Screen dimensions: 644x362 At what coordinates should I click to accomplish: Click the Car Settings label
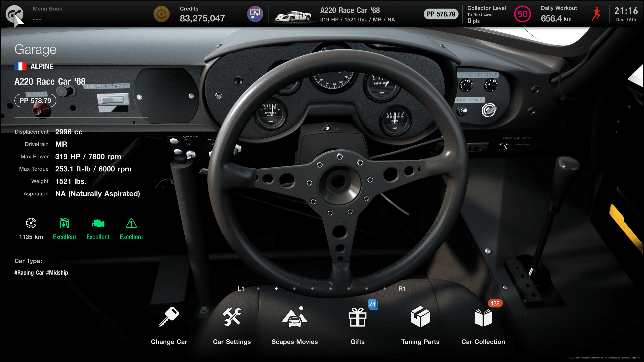pos(232,342)
